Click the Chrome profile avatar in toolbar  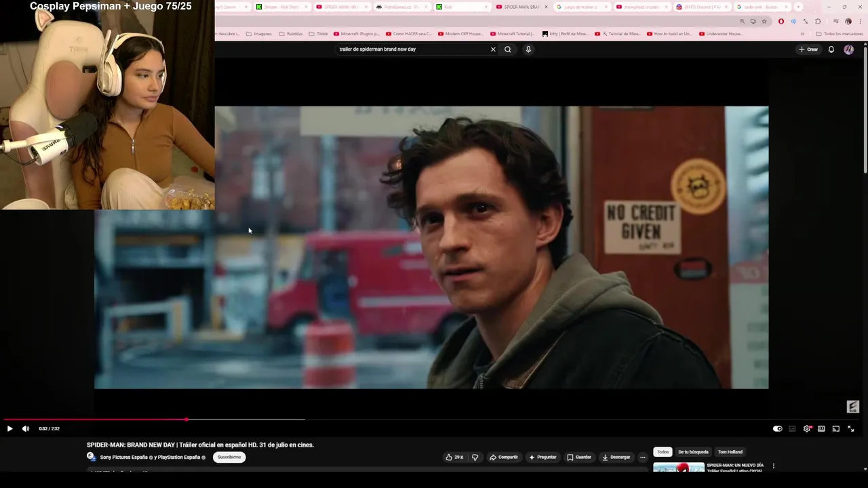[x=848, y=21]
